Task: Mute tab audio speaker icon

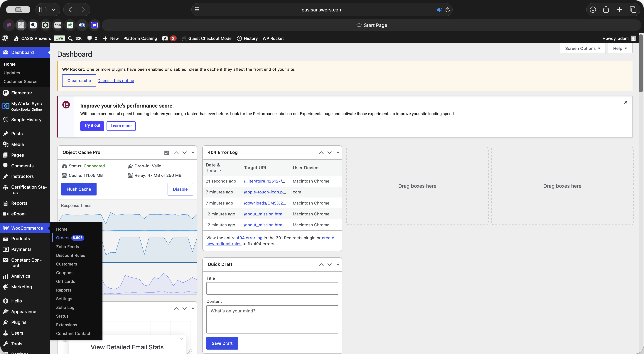Action: coord(439,10)
